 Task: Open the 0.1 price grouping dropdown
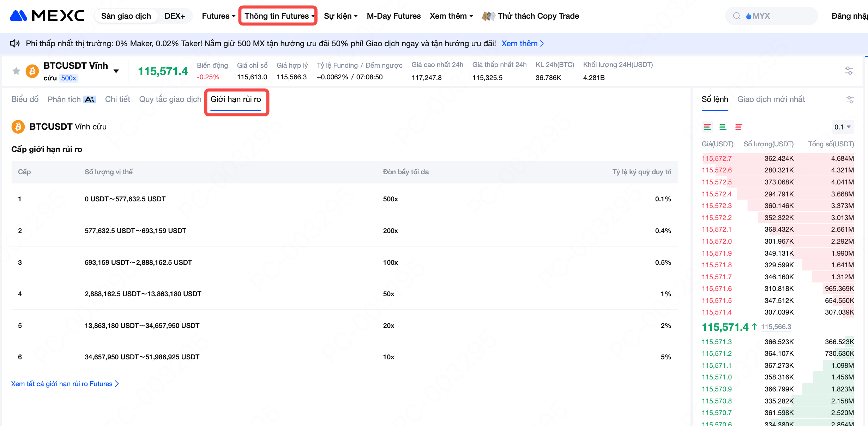842,127
